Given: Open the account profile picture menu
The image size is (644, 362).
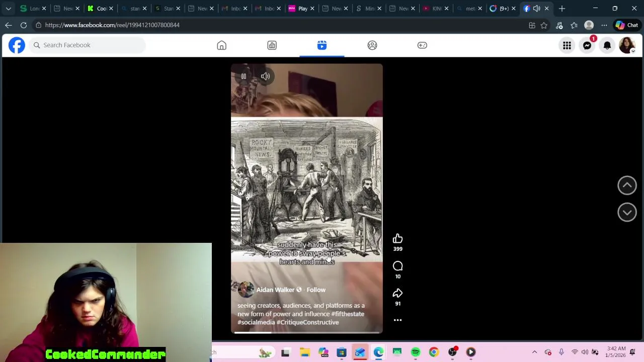Looking at the screenshot, I should [x=627, y=45].
